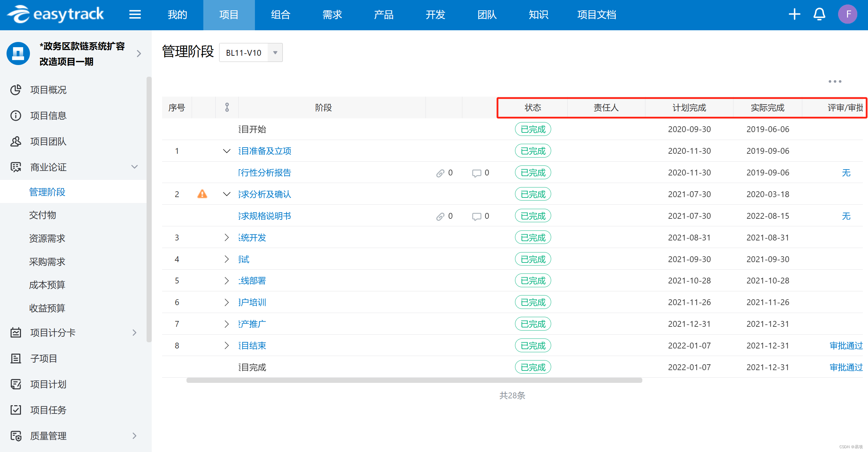868x452 pixels.
Task: Select 成本预算 in sidebar
Action: 47,285
